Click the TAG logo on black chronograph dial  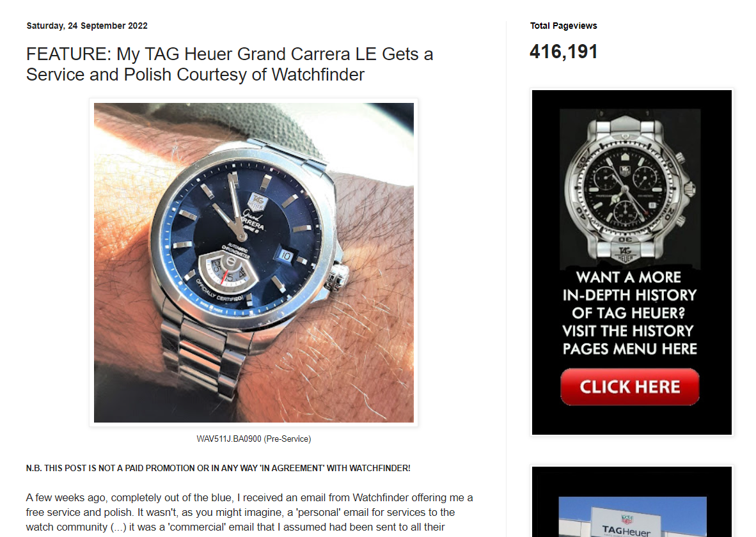click(x=624, y=170)
